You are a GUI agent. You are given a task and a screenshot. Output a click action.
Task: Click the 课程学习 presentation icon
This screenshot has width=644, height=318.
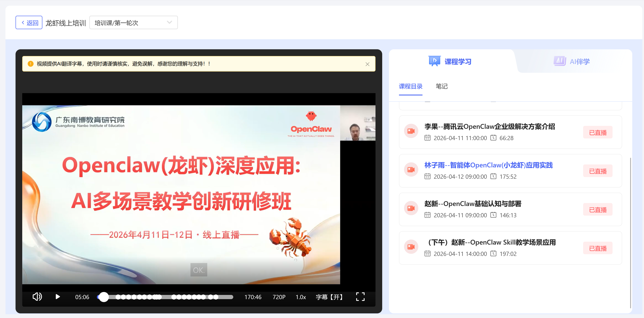[434, 61]
